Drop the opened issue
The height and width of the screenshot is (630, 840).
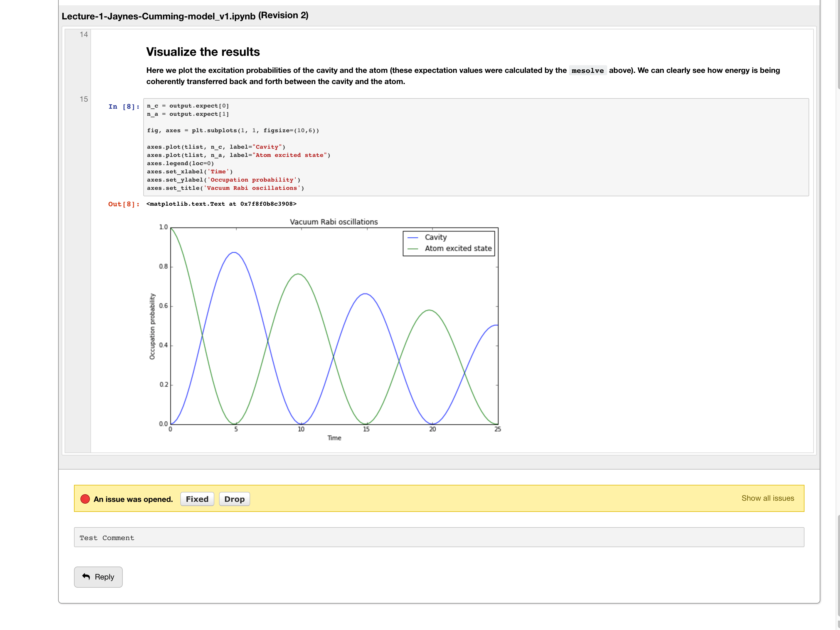[234, 499]
